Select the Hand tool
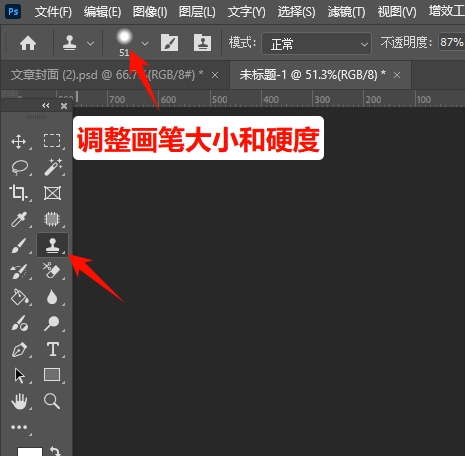The image size is (465, 456). point(19,401)
